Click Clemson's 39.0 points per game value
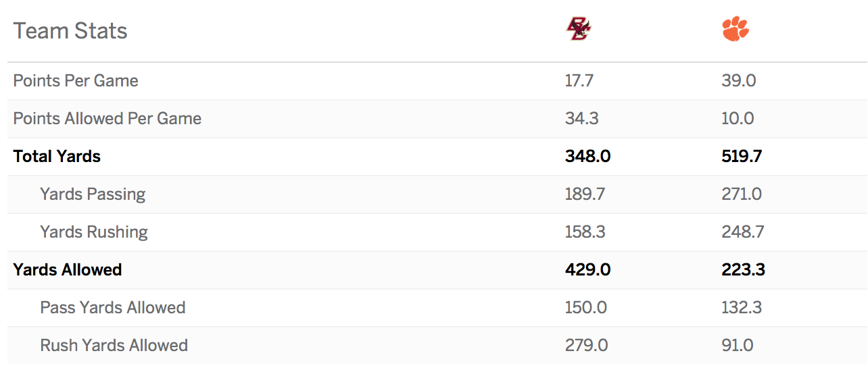This screenshot has height=370, width=868. (739, 81)
